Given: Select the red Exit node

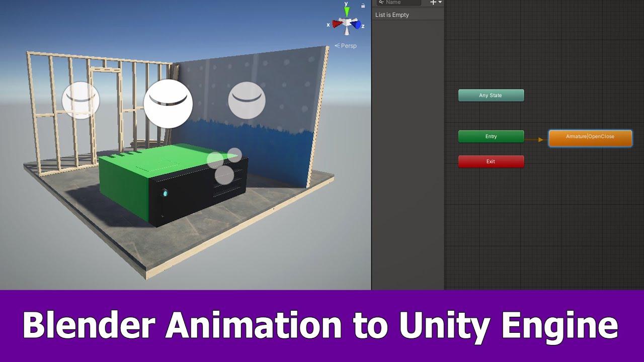Looking at the screenshot, I should 491,161.
